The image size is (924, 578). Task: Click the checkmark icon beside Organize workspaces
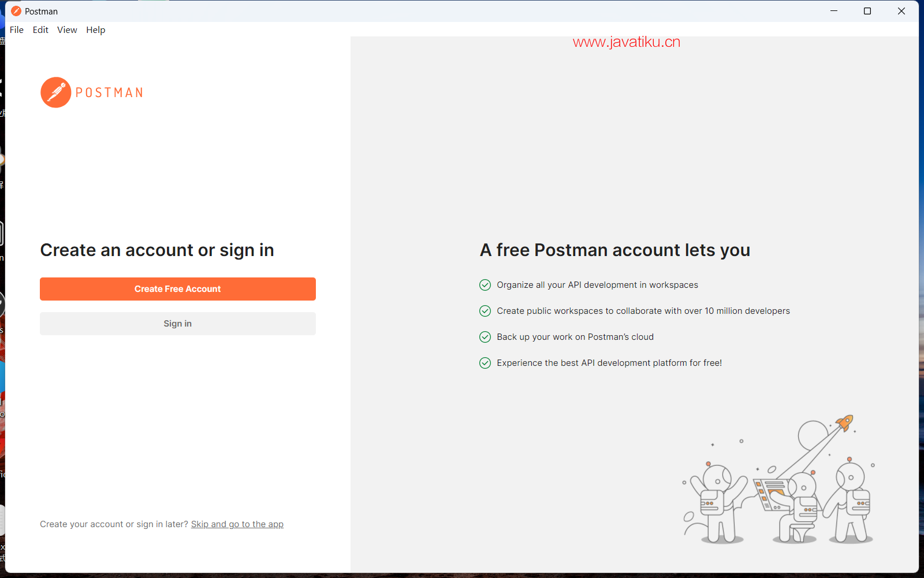click(485, 285)
